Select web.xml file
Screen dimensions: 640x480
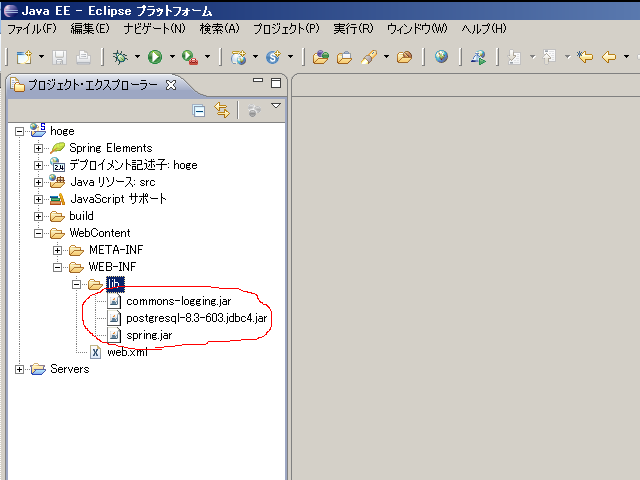127,352
